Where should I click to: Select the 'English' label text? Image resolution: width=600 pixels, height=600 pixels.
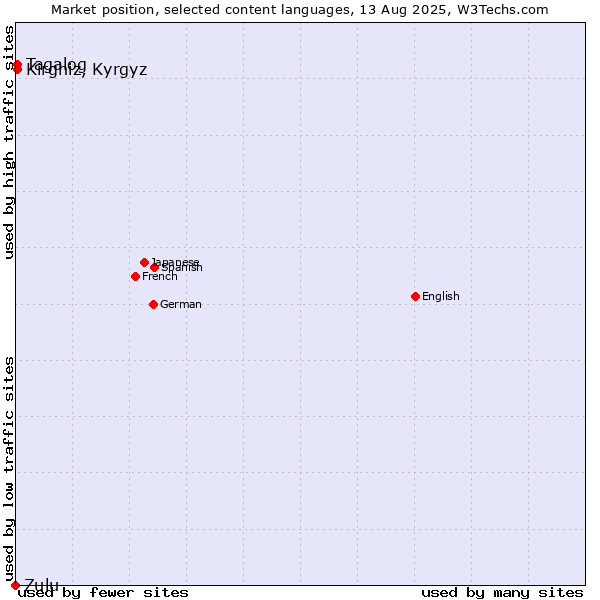click(440, 296)
